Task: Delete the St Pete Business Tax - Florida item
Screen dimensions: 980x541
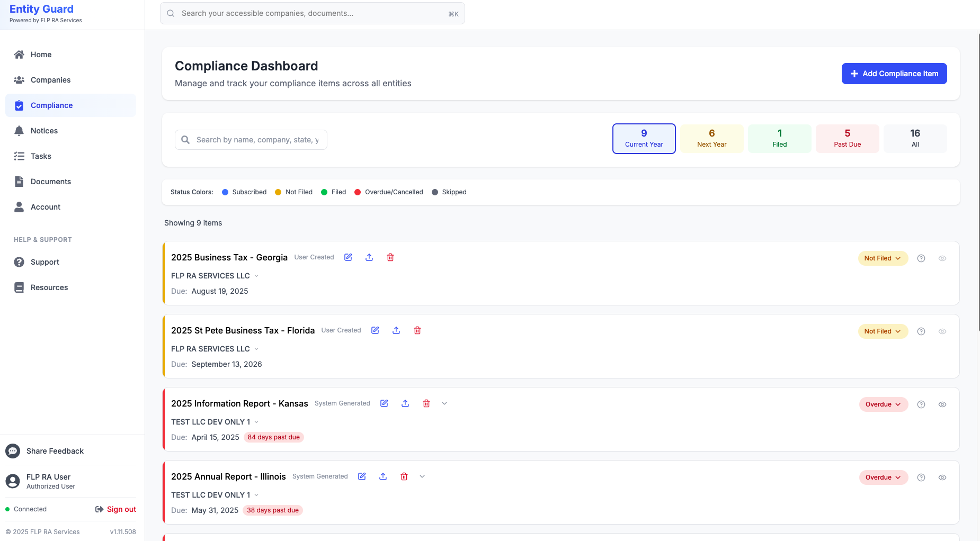Action: [x=417, y=330]
